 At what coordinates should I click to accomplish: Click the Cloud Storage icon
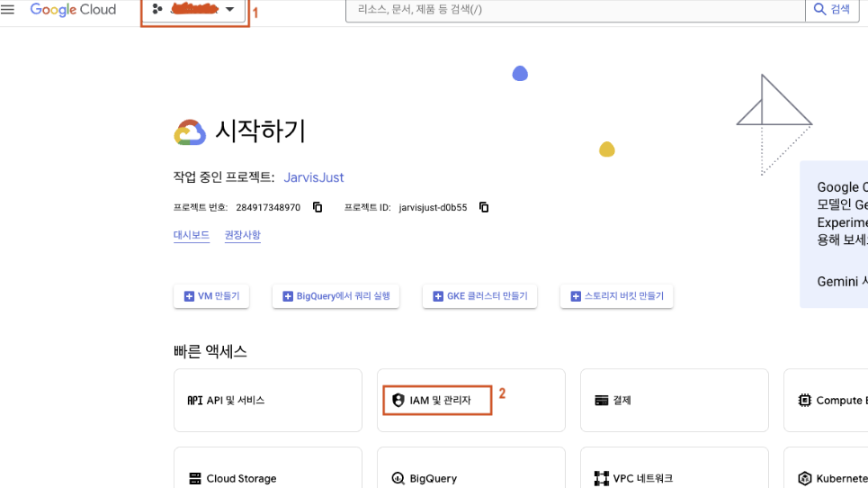tap(195, 478)
